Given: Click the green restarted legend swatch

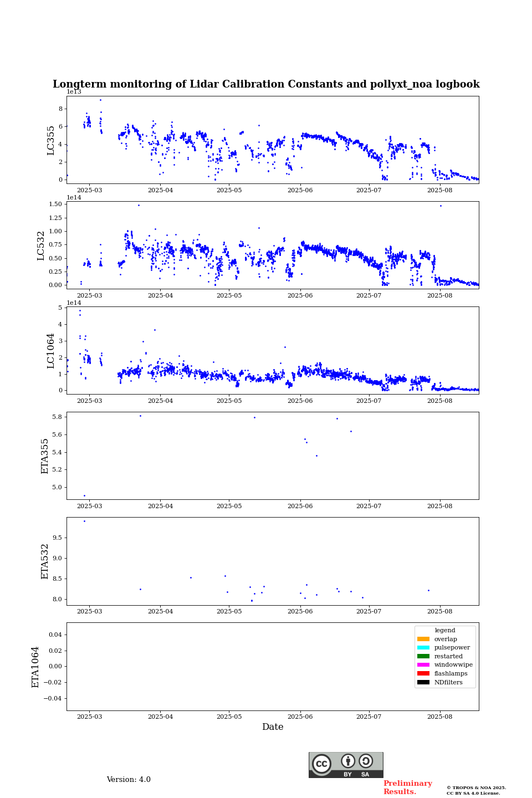Looking at the screenshot, I should coord(423,656).
